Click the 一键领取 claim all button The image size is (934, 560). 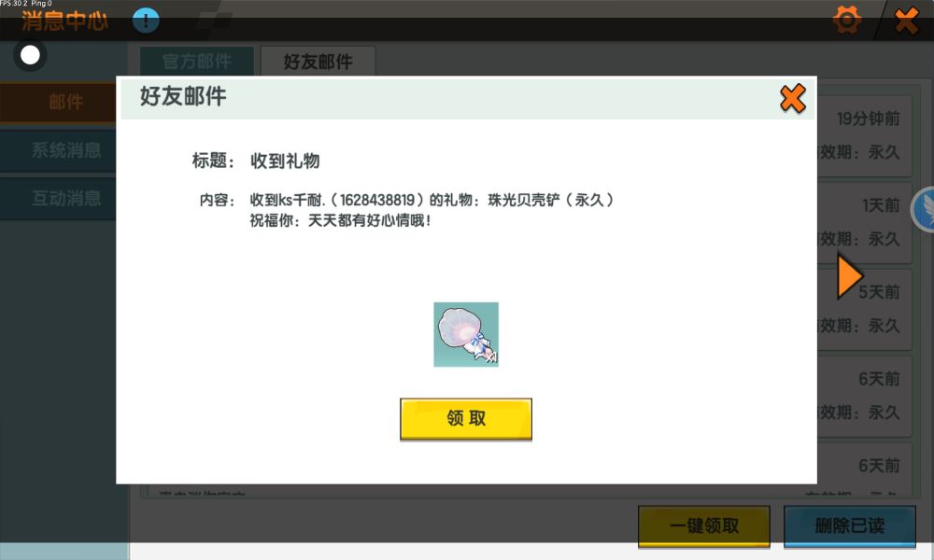704,526
